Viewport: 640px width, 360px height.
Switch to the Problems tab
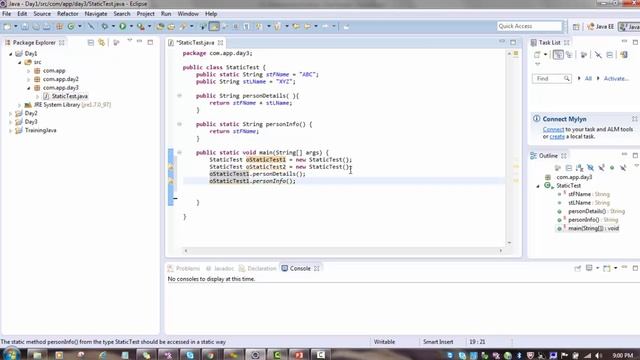184,269
